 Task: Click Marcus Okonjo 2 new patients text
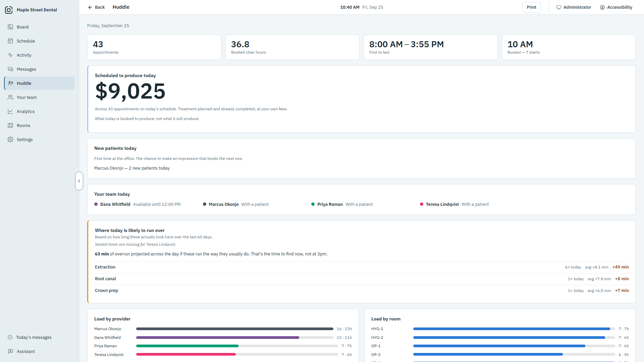(x=132, y=168)
